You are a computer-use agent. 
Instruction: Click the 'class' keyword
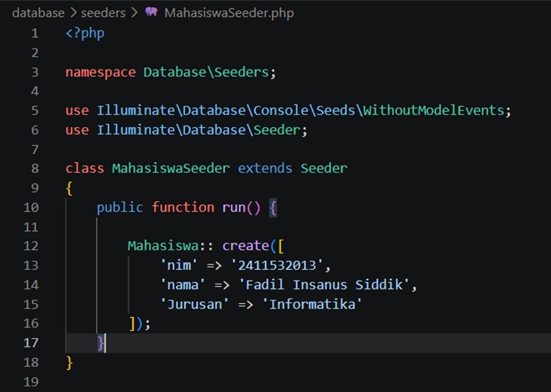(84, 169)
